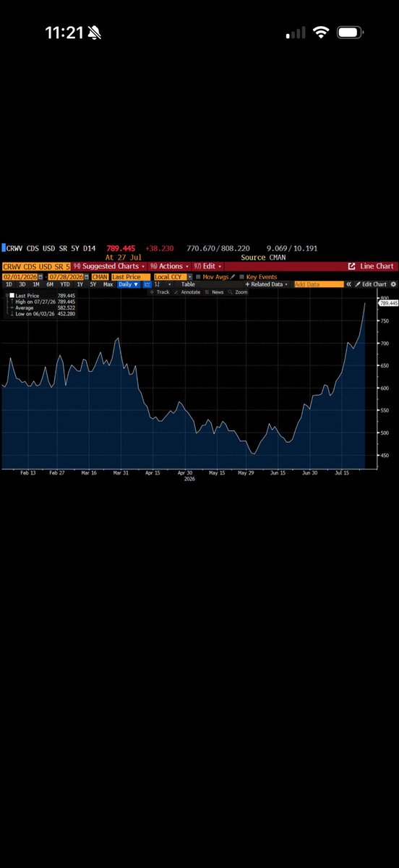Open the CMAN source selector
This screenshot has width=399, height=868.
coord(100,276)
